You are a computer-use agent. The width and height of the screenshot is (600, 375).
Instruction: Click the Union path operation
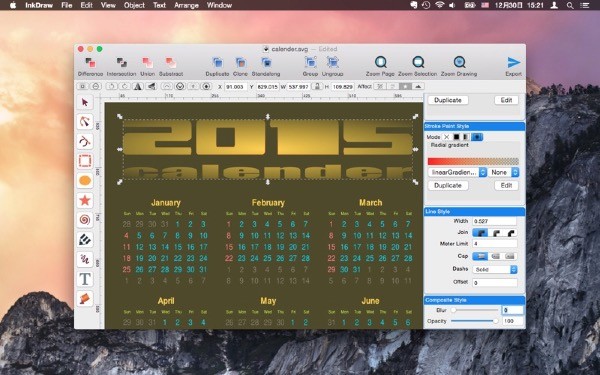pyautogui.click(x=147, y=66)
